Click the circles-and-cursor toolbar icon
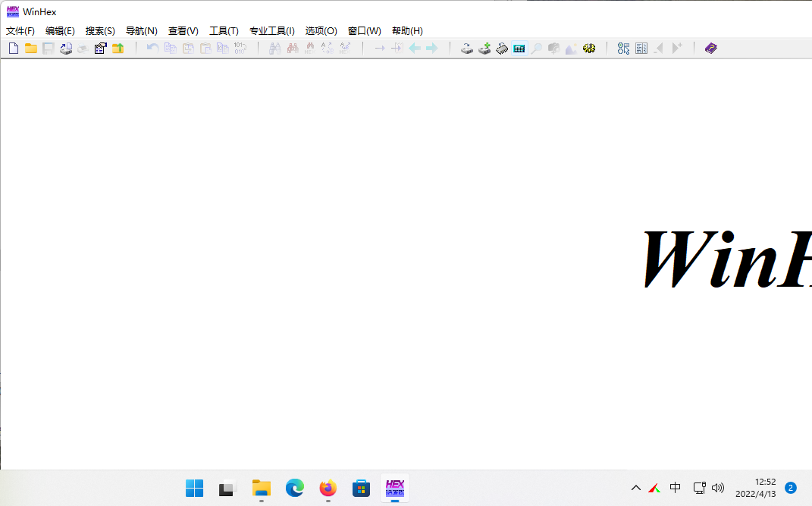The width and height of the screenshot is (812, 506). click(x=623, y=49)
